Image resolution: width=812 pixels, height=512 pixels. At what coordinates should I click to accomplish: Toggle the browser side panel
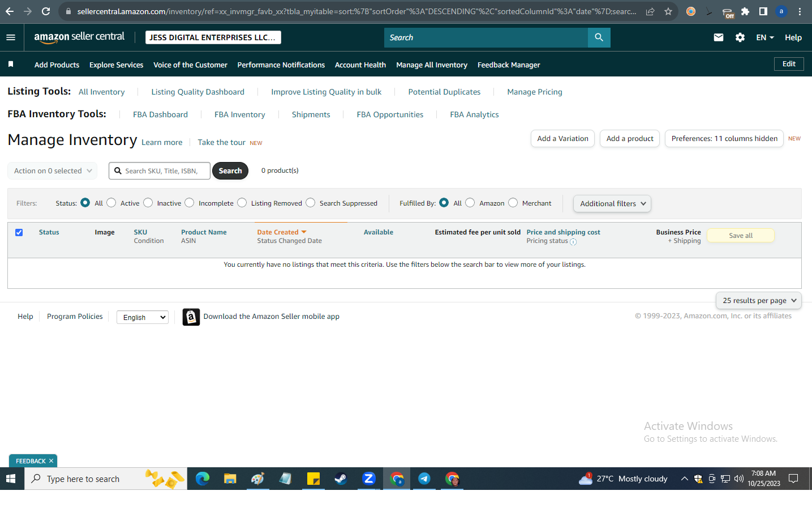[763, 11]
